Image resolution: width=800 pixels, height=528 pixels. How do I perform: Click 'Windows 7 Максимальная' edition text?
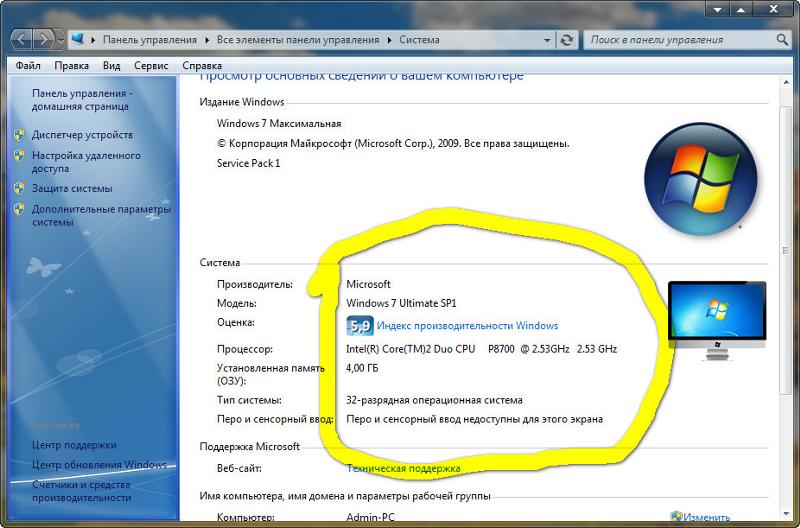point(279,123)
